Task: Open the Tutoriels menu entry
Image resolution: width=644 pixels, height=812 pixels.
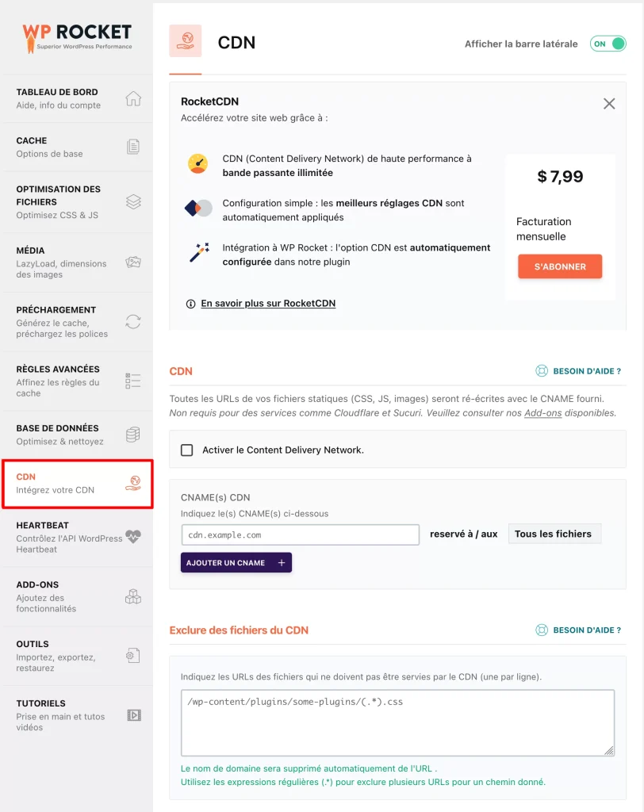Action: click(x=77, y=715)
